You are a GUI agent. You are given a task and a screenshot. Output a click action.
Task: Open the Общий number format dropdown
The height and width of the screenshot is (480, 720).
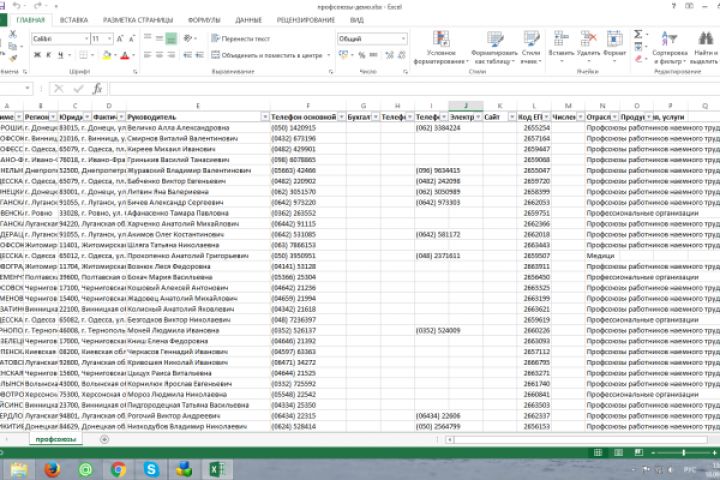coord(403,39)
